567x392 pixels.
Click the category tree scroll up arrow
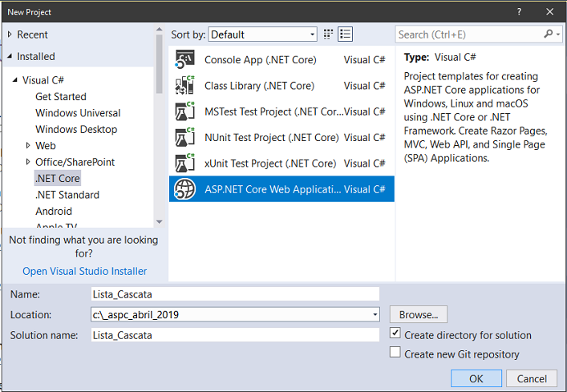[159, 29]
